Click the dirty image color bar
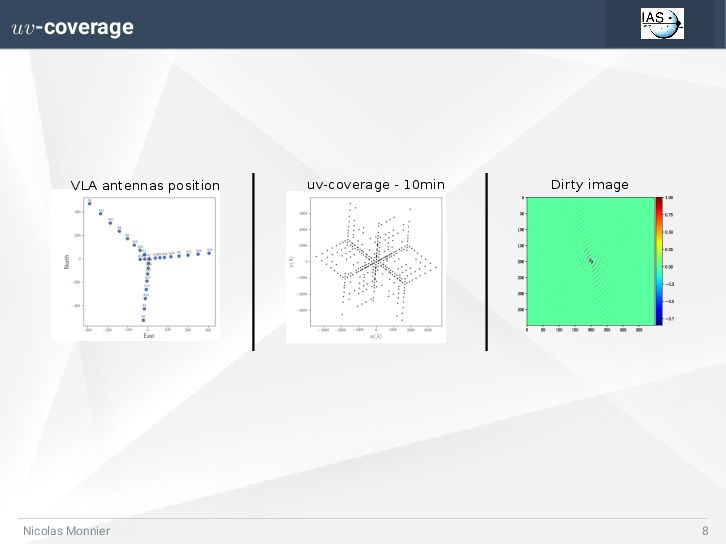The height and width of the screenshot is (544, 726). [x=659, y=260]
